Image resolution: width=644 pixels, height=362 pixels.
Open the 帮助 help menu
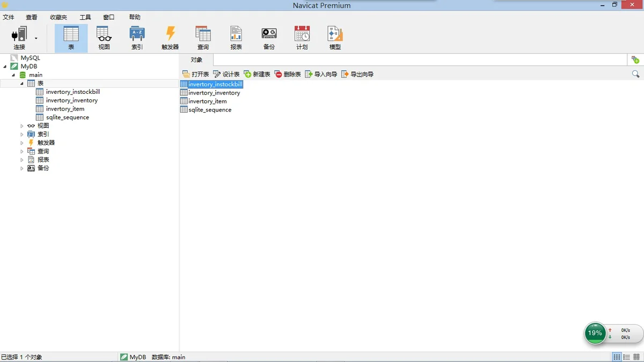[135, 17]
